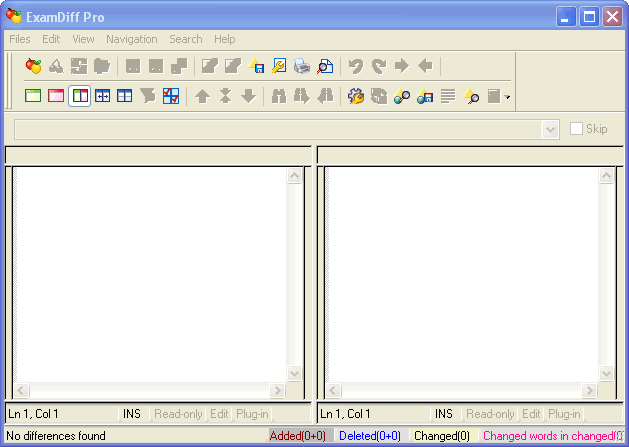Viewport: 629px width, 447px height.
Task: Click Edit in right pane status bar
Action: [531, 414]
